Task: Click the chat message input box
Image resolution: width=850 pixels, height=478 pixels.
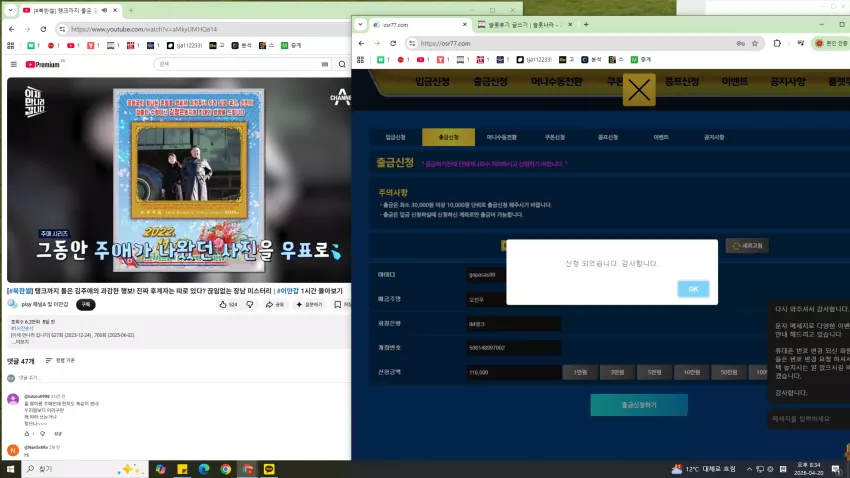Action: pyautogui.click(x=807, y=418)
